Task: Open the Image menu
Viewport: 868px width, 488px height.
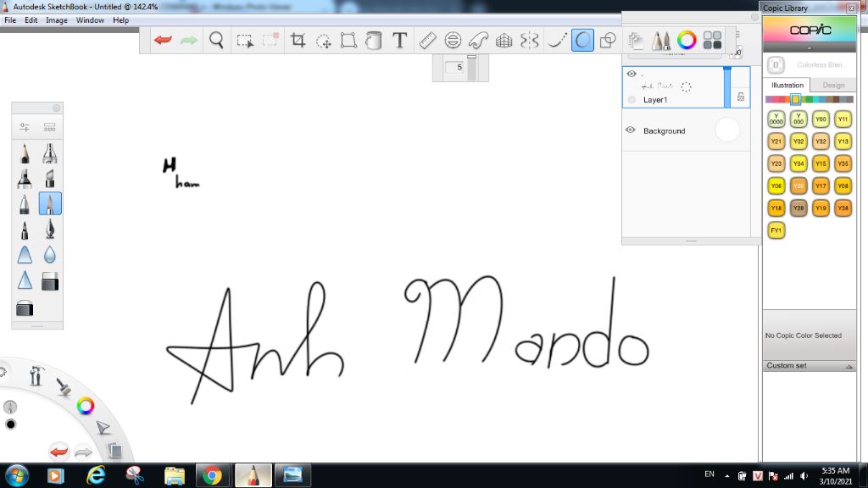Action: coord(57,20)
